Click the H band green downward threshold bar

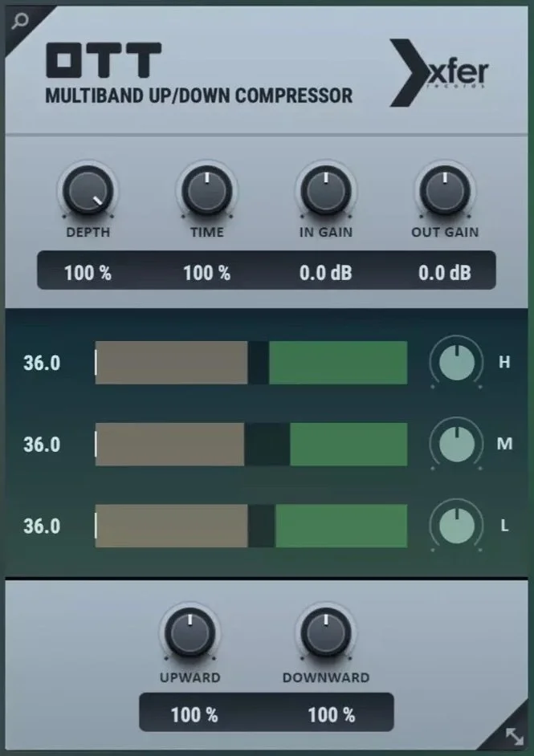pos(338,363)
